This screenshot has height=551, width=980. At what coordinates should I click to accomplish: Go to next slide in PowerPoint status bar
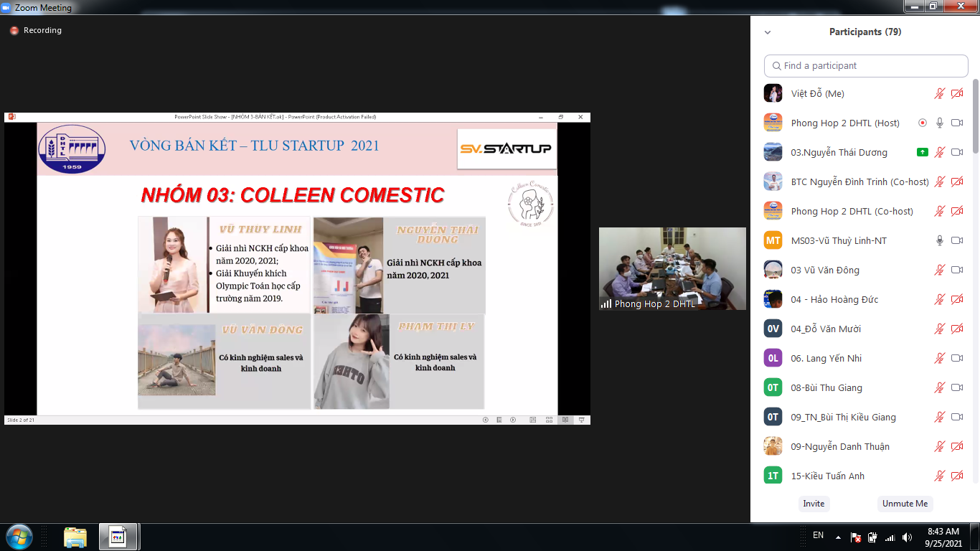(512, 420)
